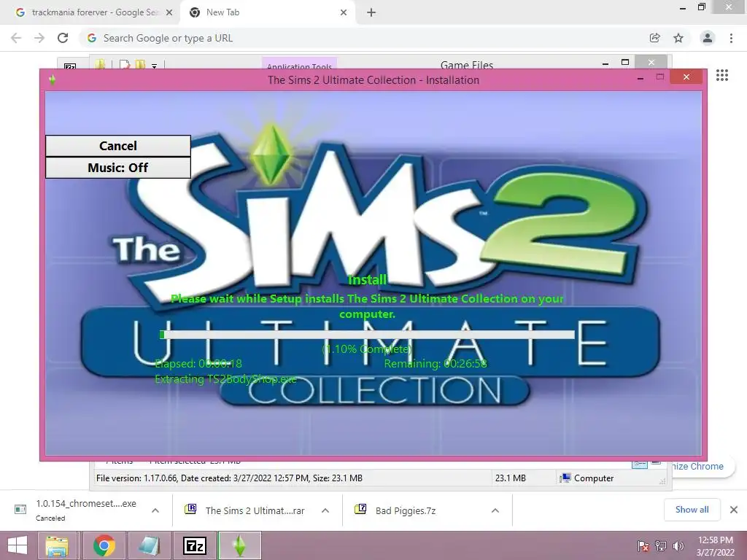Close the New Tab tab
Viewport: 747px width, 560px height.
coord(344,13)
